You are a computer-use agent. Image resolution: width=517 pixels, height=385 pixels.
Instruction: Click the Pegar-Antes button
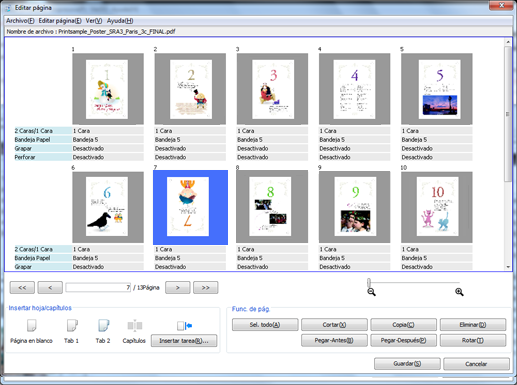pos(334,340)
